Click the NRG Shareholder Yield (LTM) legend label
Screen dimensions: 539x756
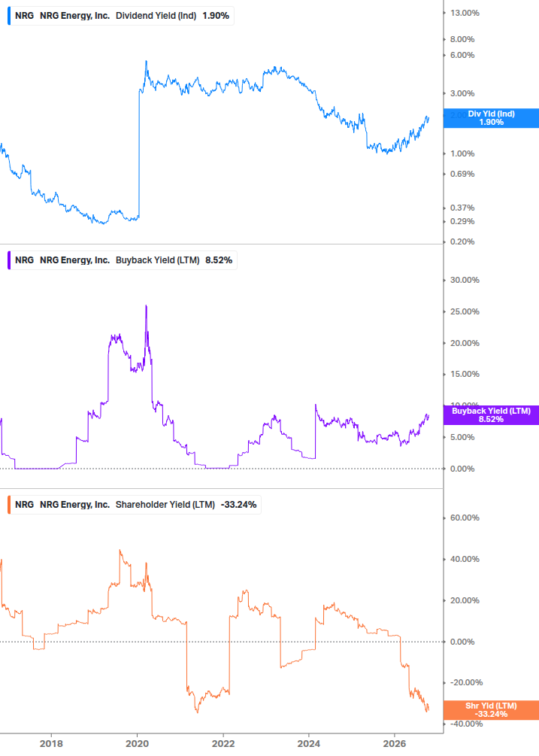click(135, 504)
